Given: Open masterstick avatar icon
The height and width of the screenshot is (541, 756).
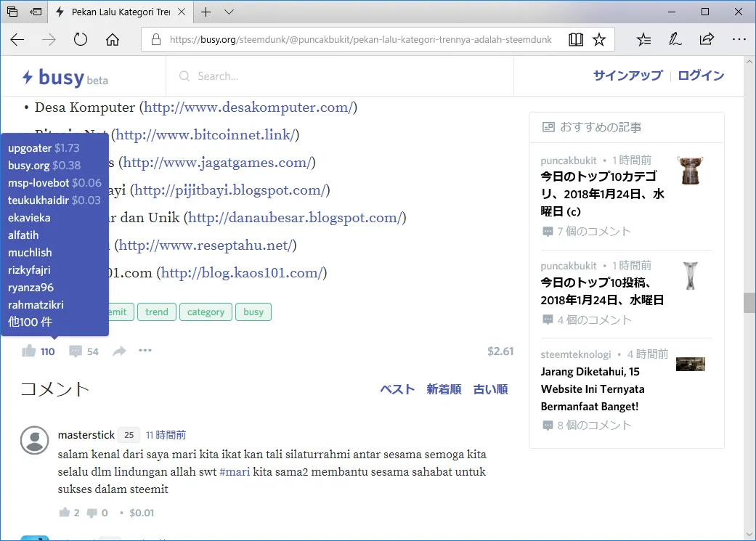Looking at the screenshot, I should 35,440.
